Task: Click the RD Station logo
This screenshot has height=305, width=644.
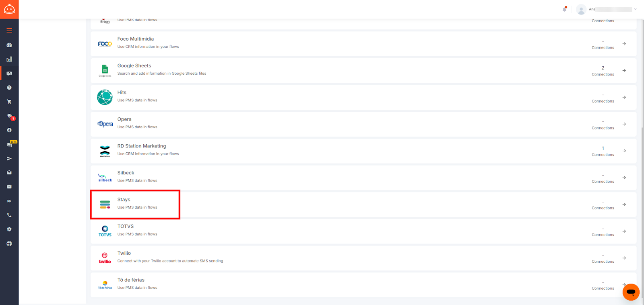Action: pyautogui.click(x=105, y=151)
